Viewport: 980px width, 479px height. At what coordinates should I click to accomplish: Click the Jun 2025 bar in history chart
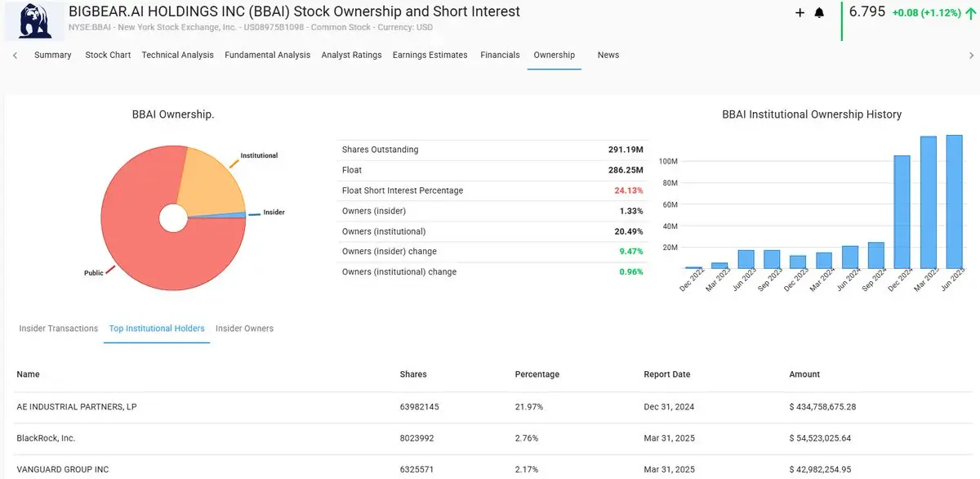tap(954, 202)
